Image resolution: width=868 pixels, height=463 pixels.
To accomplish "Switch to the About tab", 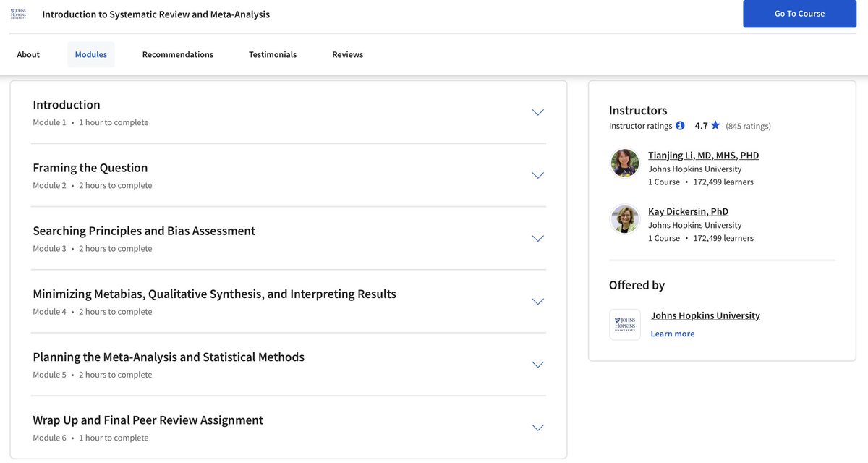I will [x=29, y=55].
